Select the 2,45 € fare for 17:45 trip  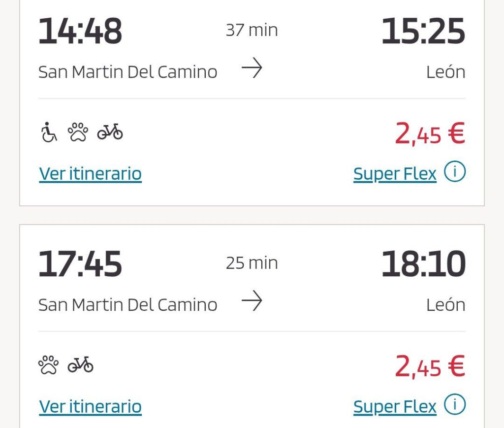pyautogui.click(x=430, y=367)
